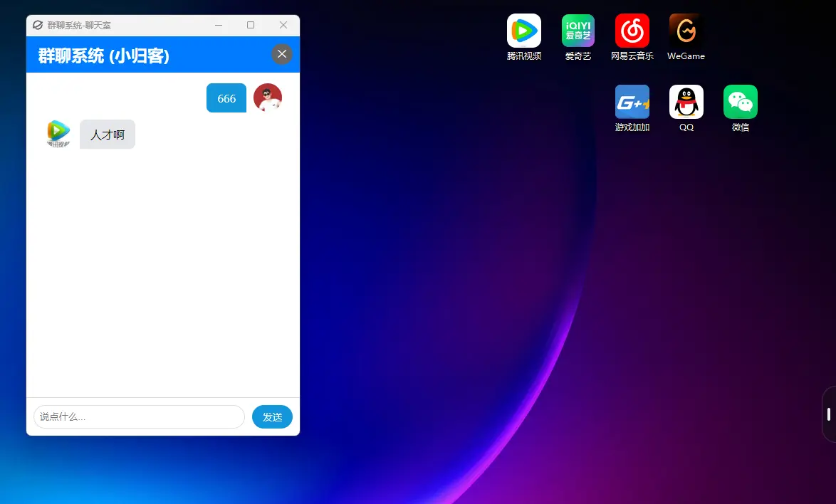The image size is (836, 504).
Task: Close the 群聊系统-聊天室 window
Action: point(283,25)
